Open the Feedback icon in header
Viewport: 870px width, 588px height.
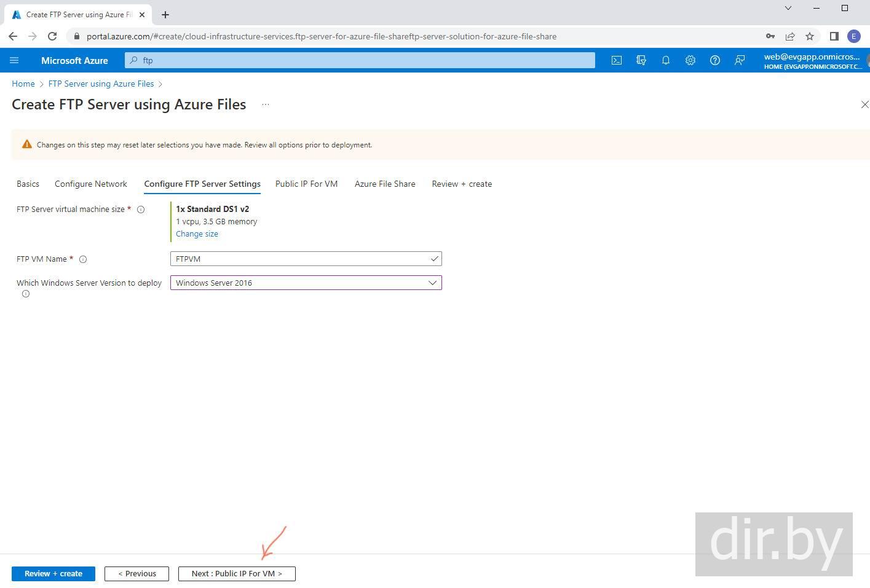pyautogui.click(x=740, y=60)
